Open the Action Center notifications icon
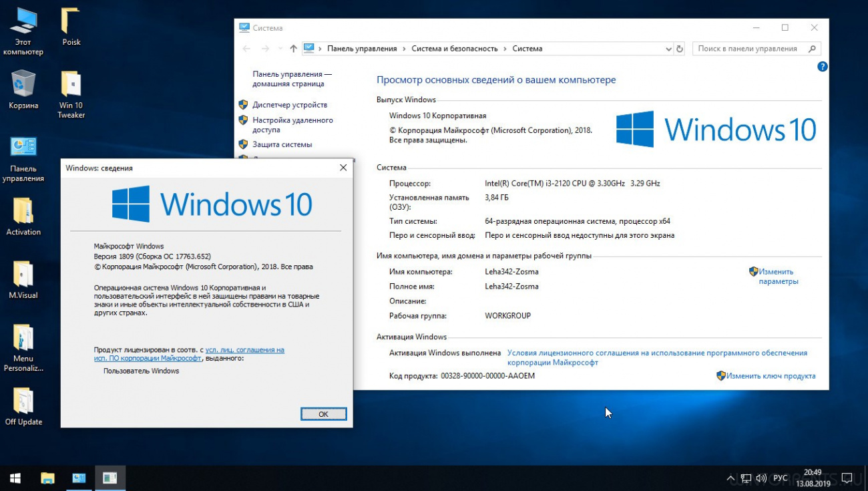This screenshot has width=868, height=491. click(x=847, y=478)
